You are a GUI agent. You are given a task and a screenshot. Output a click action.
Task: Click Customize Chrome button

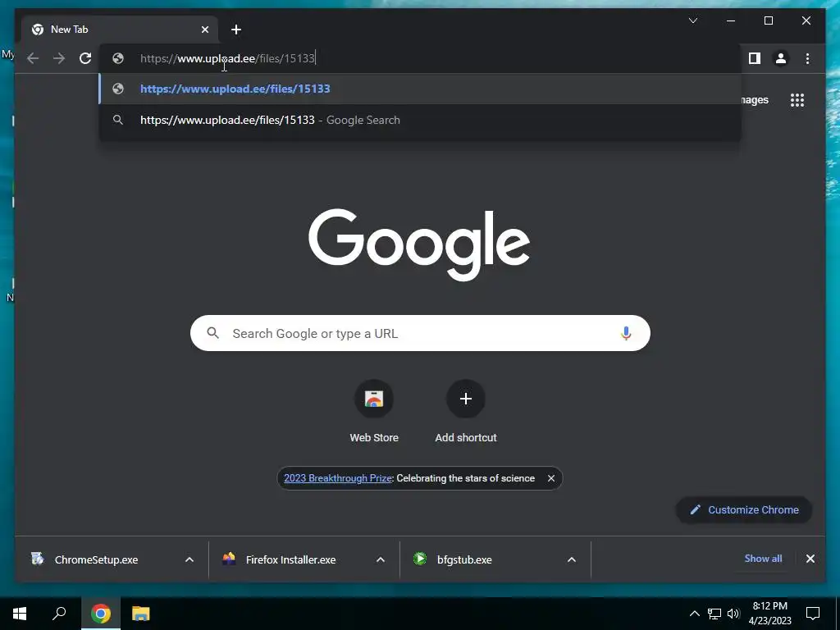(x=744, y=510)
